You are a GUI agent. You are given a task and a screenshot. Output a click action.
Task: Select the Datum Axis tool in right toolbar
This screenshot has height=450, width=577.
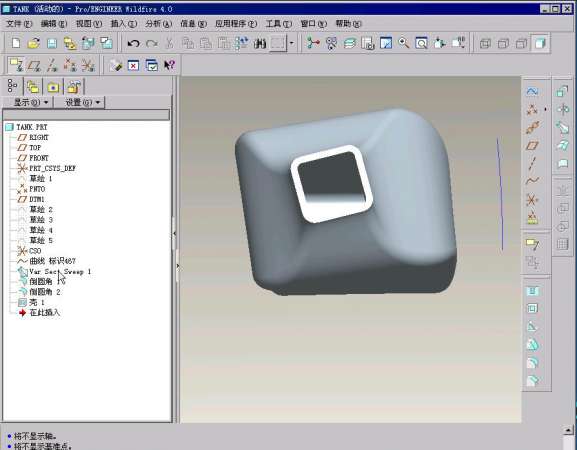pos(532,163)
